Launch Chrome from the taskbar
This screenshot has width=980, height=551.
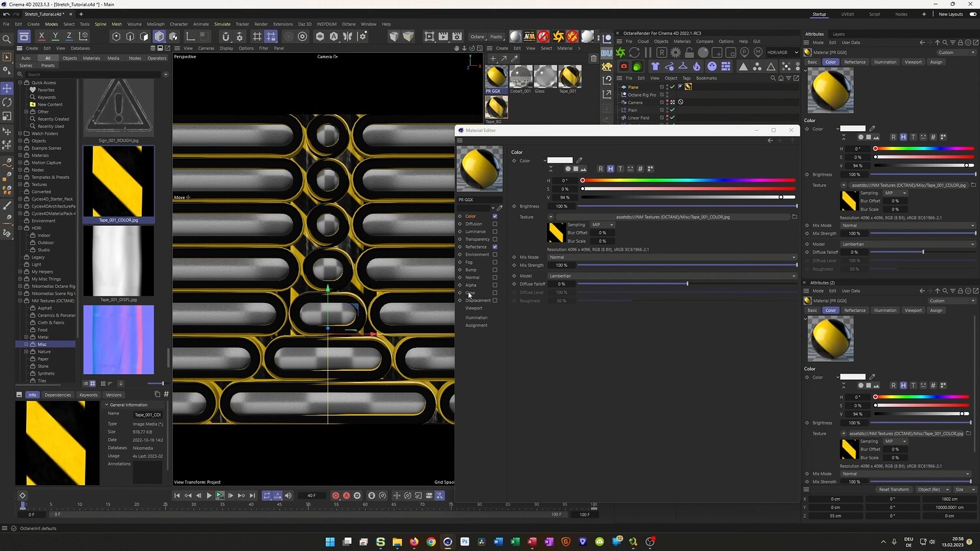(x=431, y=541)
